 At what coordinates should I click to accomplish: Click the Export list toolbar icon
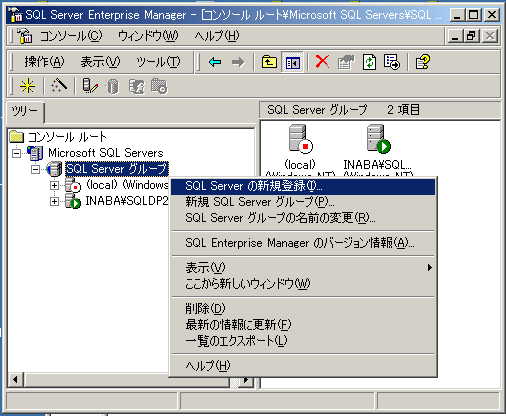point(391,62)
